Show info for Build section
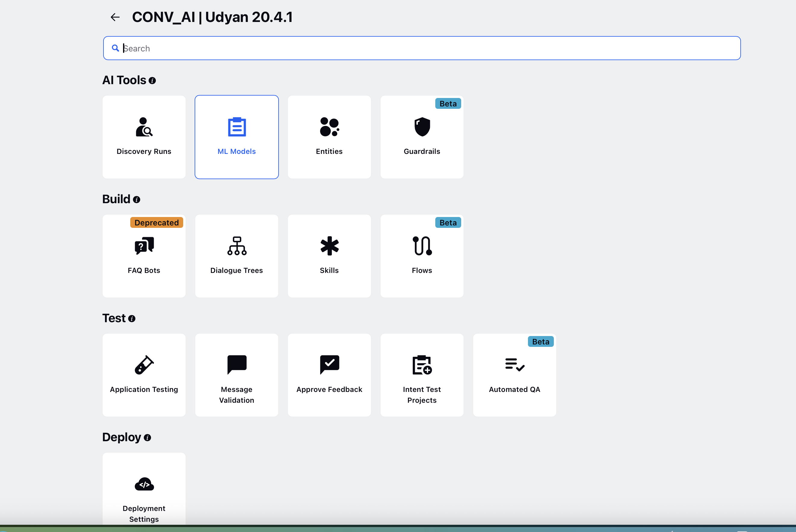The width and height of the screenshot is (796, 532). tap(137, 200)
